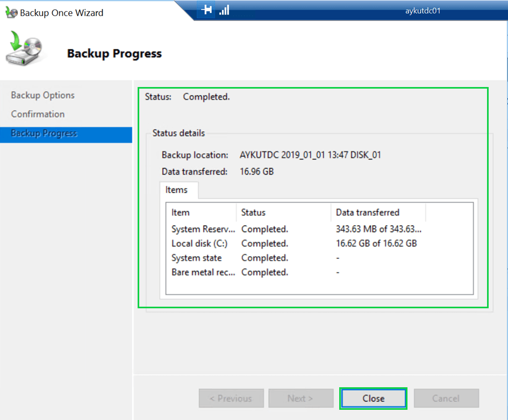Click the large backup disc drive icon

[25, 49]
